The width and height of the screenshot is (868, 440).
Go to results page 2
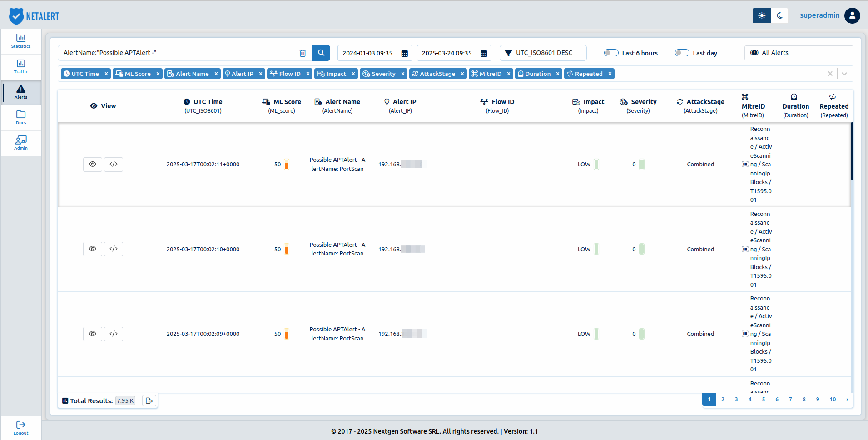pyautogui.click(x=723, y=400)
